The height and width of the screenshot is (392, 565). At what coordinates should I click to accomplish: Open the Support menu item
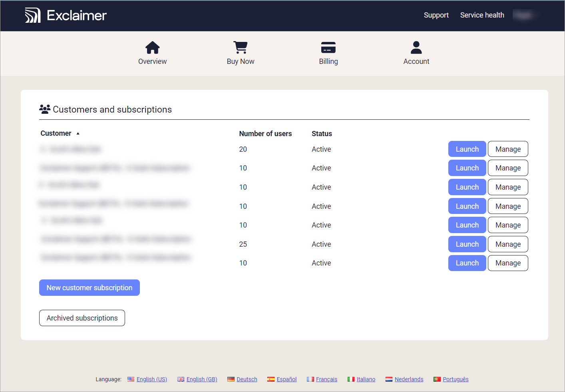click(x=436, y=15)
